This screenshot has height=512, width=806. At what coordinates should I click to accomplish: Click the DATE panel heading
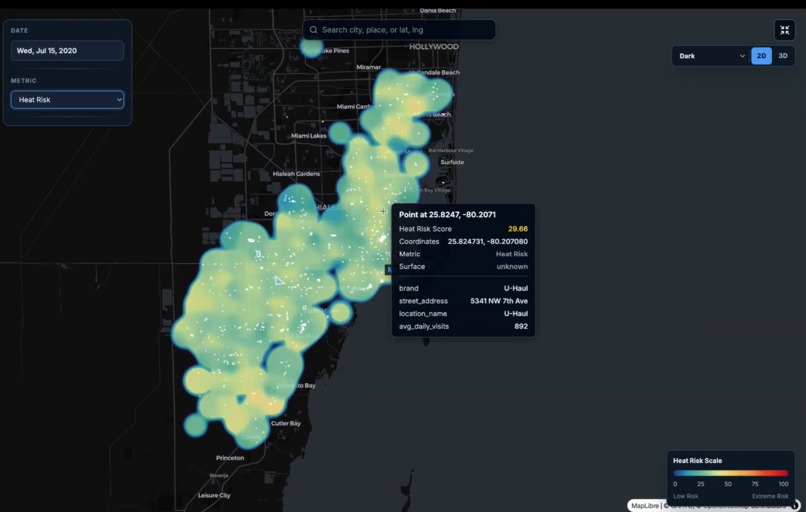[20, 30]
